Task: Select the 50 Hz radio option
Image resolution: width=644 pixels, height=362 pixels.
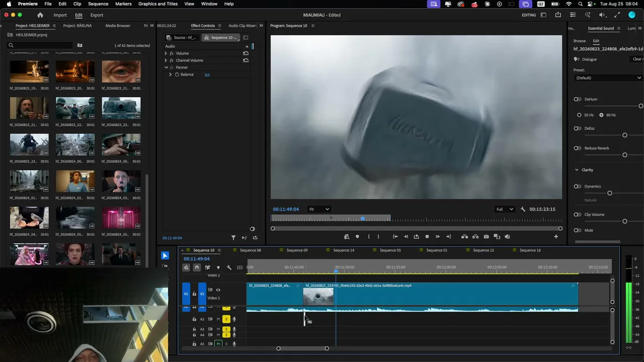Action: pos(579,115)
